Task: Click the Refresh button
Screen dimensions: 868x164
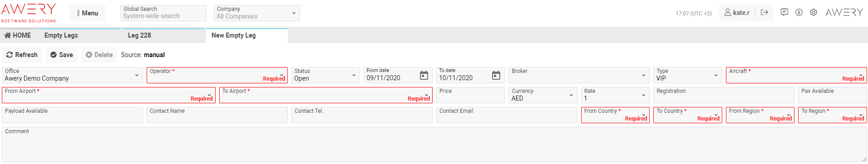Action: click(22, 55)
